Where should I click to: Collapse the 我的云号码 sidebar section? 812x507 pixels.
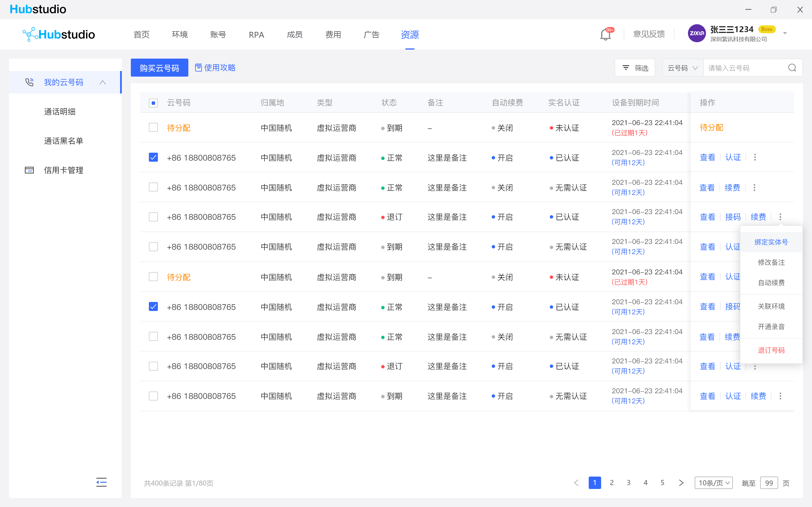[x=103, y=82]
